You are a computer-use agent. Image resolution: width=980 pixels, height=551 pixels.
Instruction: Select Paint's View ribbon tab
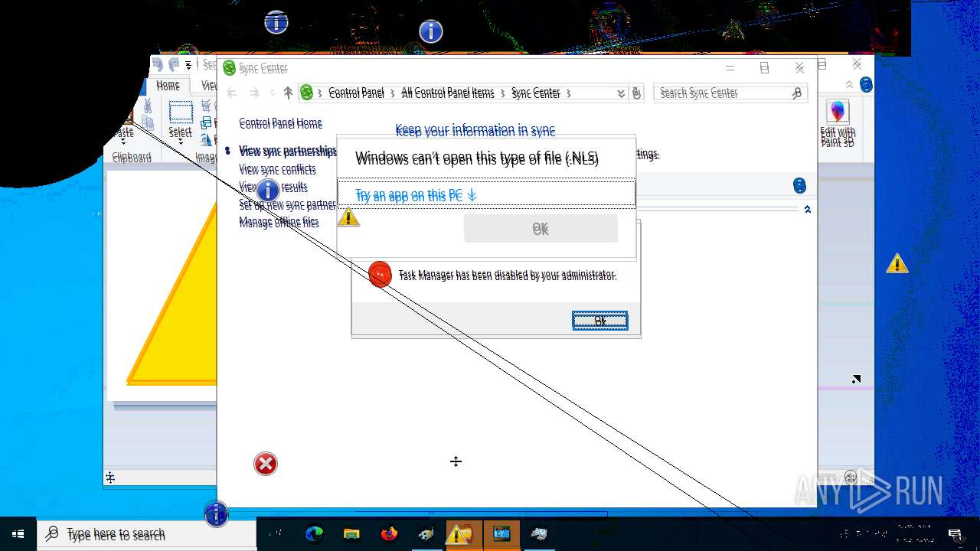(208, 86)
